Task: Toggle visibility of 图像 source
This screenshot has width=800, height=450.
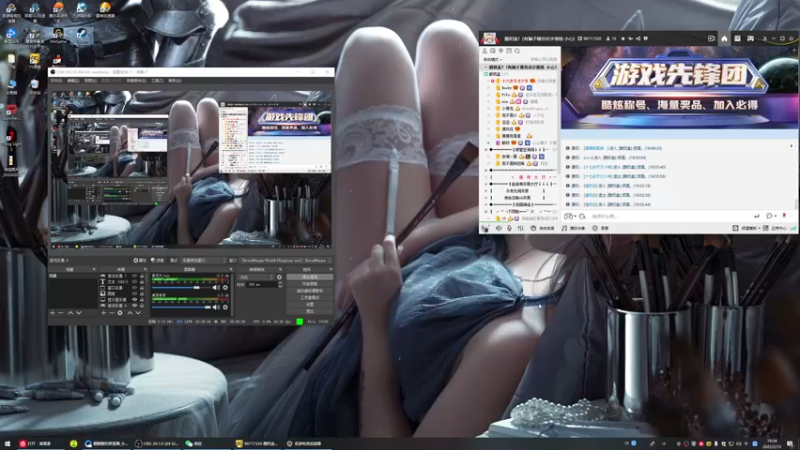Action: click(x=135, y=294)
